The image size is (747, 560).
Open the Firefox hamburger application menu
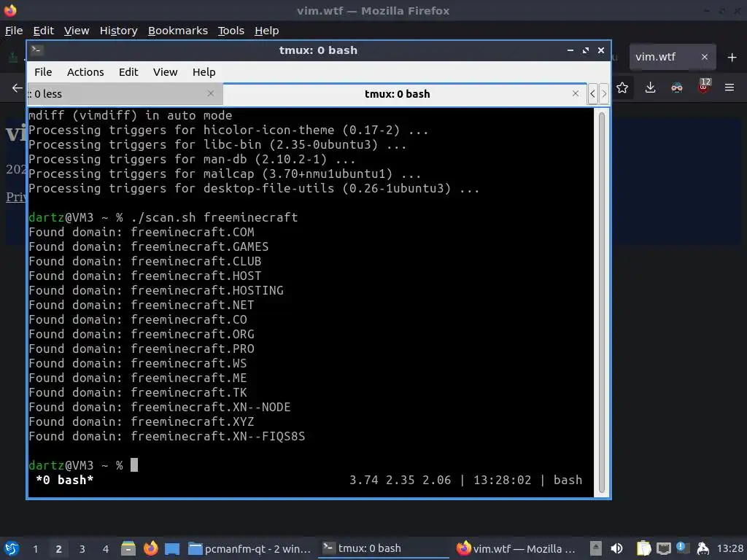pos(729,87)
